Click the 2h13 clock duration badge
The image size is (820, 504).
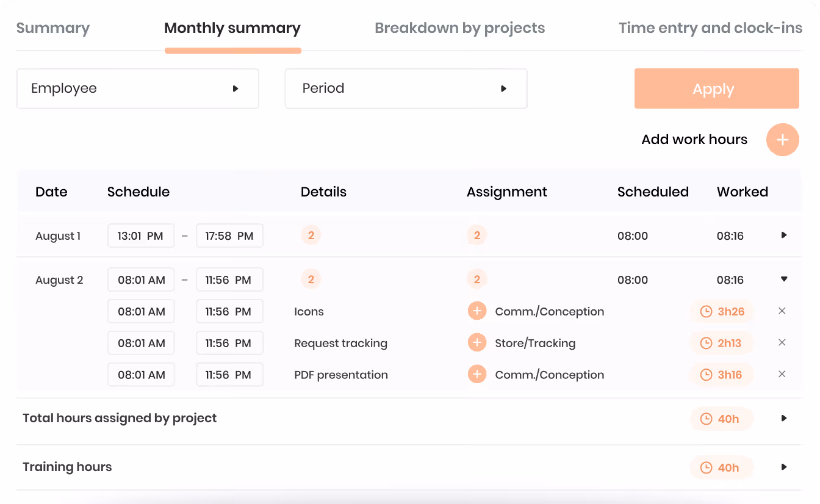(x=722, y=343)
